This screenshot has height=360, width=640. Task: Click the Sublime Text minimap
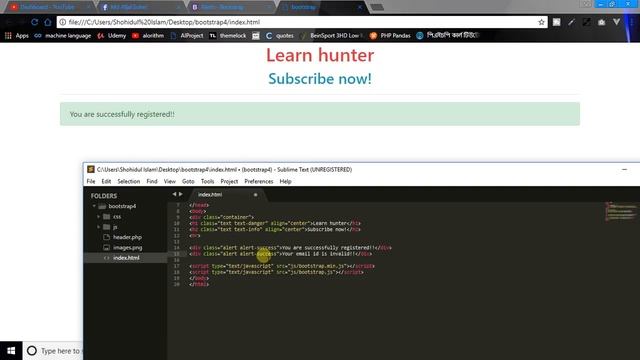621,211
